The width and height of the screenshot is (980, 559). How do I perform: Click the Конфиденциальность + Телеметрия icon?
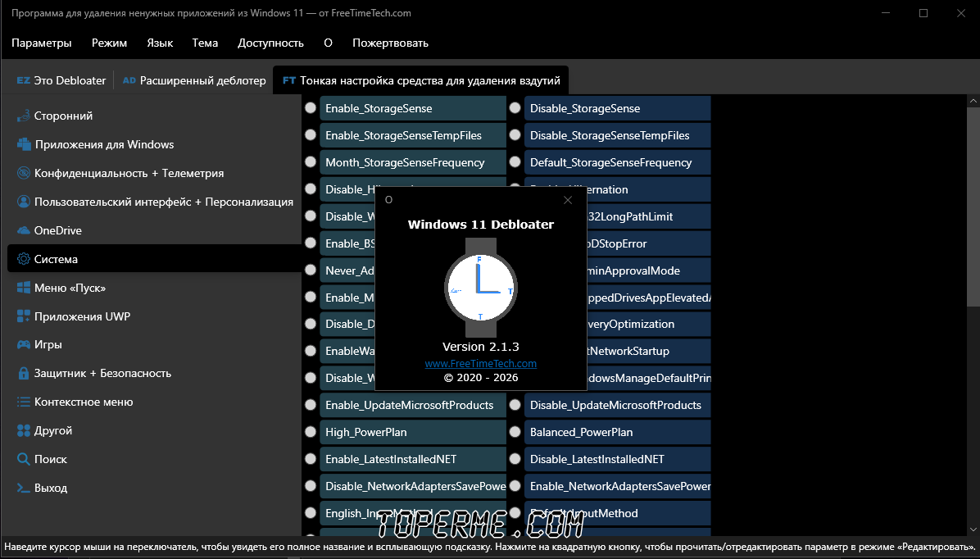pyautogui.click(x=23, y=173)
